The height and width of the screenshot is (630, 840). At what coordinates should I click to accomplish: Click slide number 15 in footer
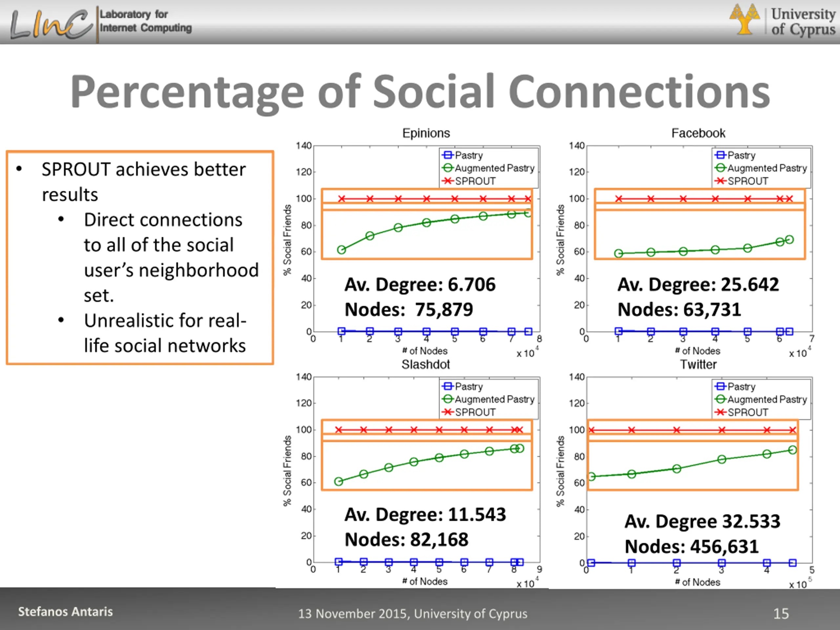[781, 614]
